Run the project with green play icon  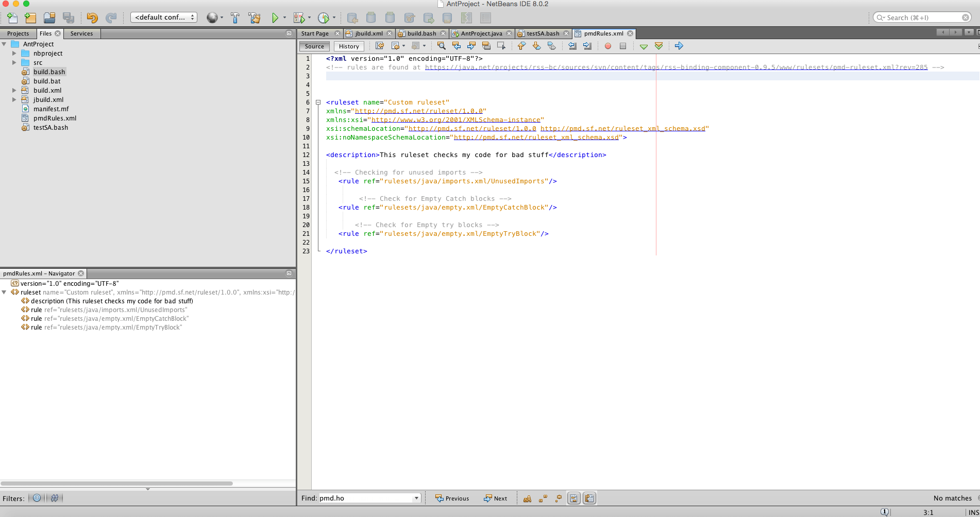tap(275, 18)
